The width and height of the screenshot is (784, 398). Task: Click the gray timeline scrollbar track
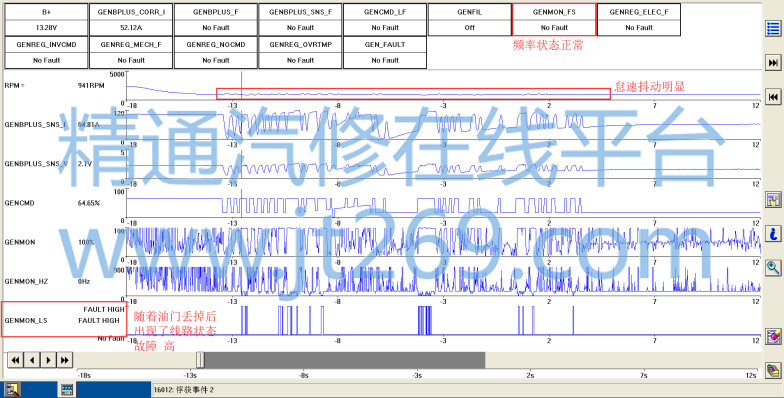(344, 360)
